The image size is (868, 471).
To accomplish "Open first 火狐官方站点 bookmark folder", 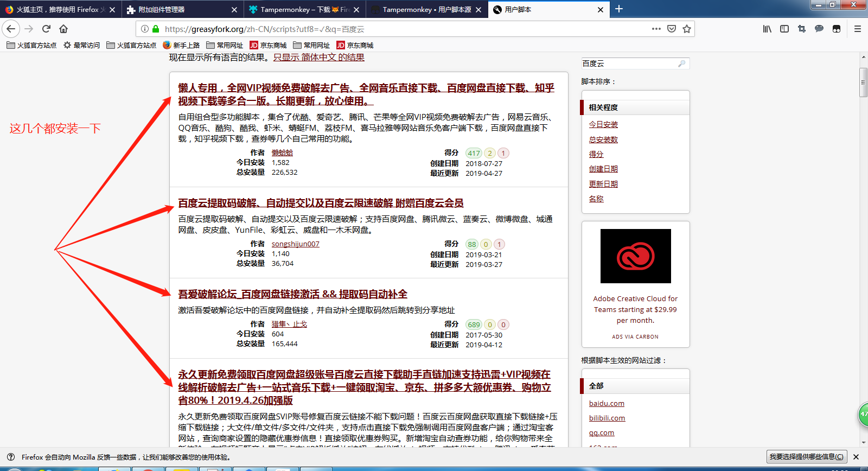I will point(31,45).
